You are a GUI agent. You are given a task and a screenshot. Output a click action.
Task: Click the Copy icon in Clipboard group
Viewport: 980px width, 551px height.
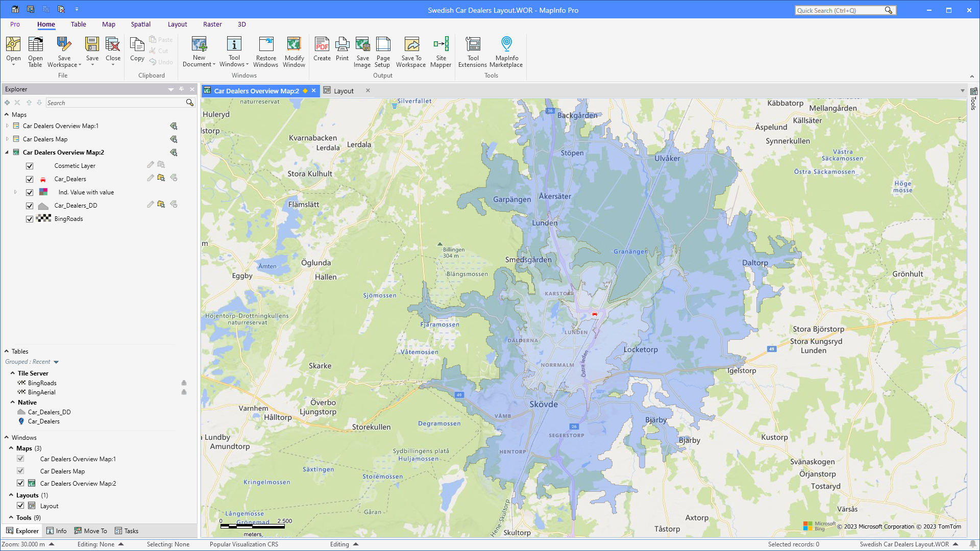137,44
